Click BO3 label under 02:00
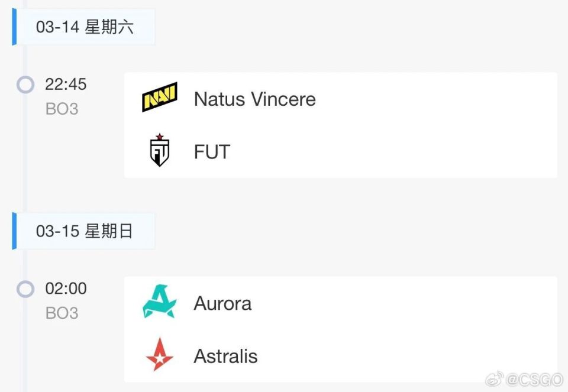This screenshot has height=392, width=568. 62,313
